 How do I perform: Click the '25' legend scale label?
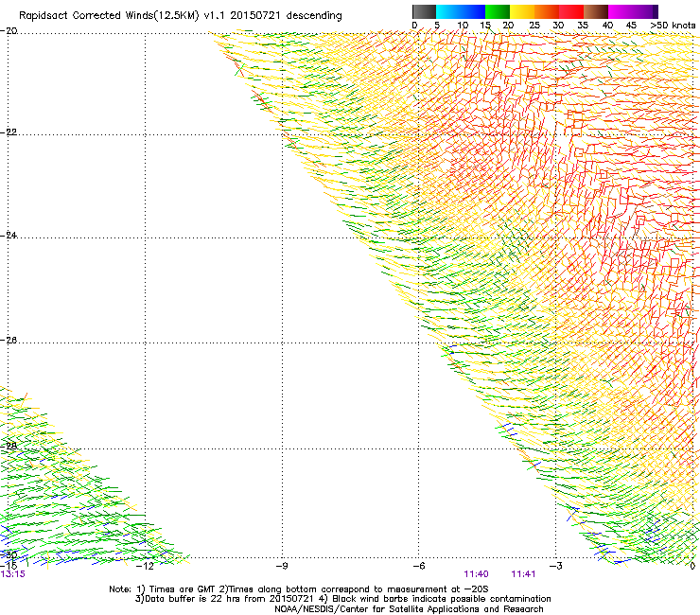point(534,26)
